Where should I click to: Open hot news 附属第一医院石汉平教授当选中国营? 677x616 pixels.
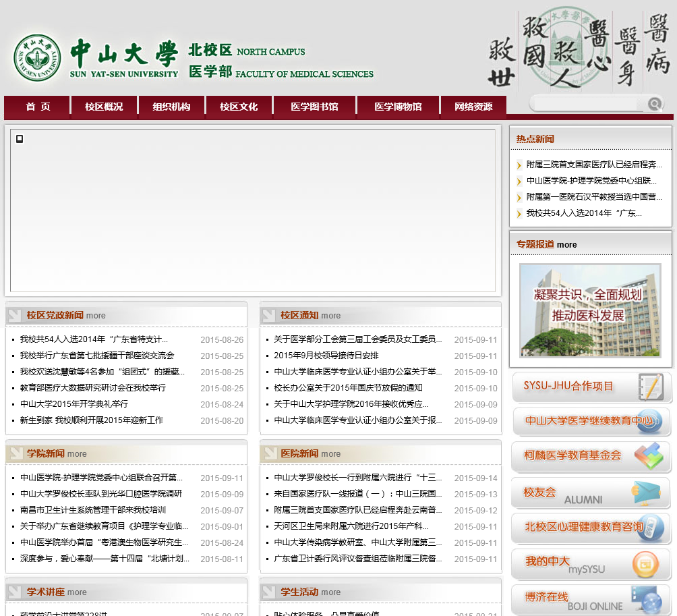[x=594, y=197]
